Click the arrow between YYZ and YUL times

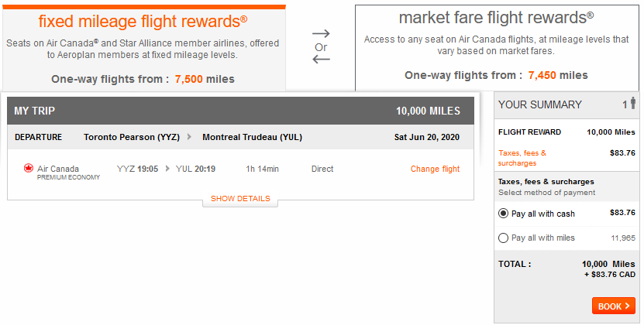coord(167,169)
